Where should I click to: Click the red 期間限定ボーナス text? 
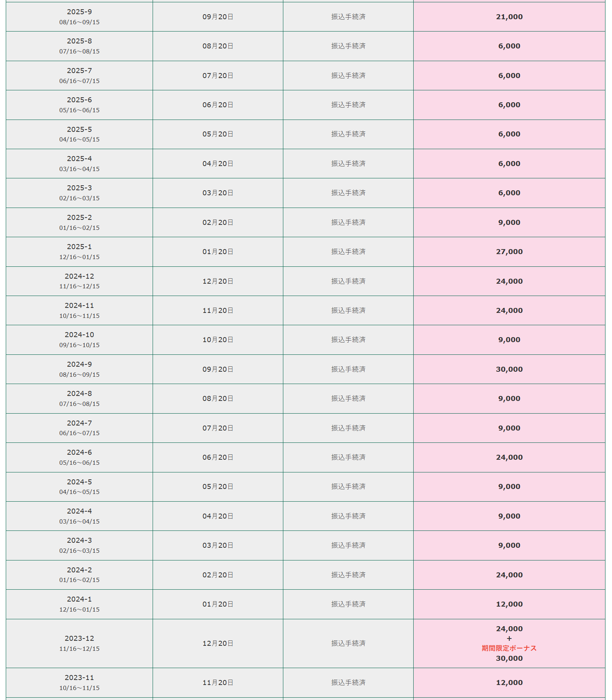(x=509, y=648)
